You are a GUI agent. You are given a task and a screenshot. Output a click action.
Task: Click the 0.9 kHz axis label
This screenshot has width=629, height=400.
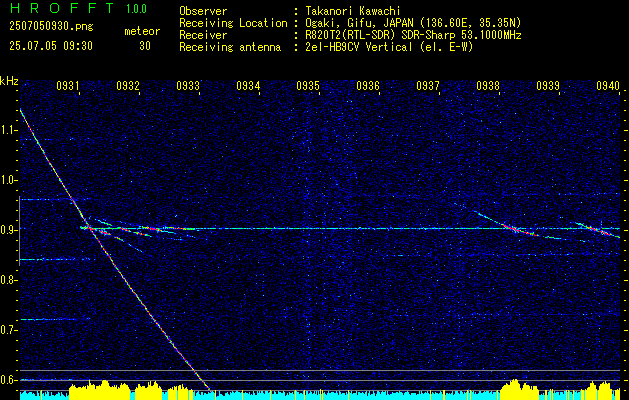tap(9, 230)
